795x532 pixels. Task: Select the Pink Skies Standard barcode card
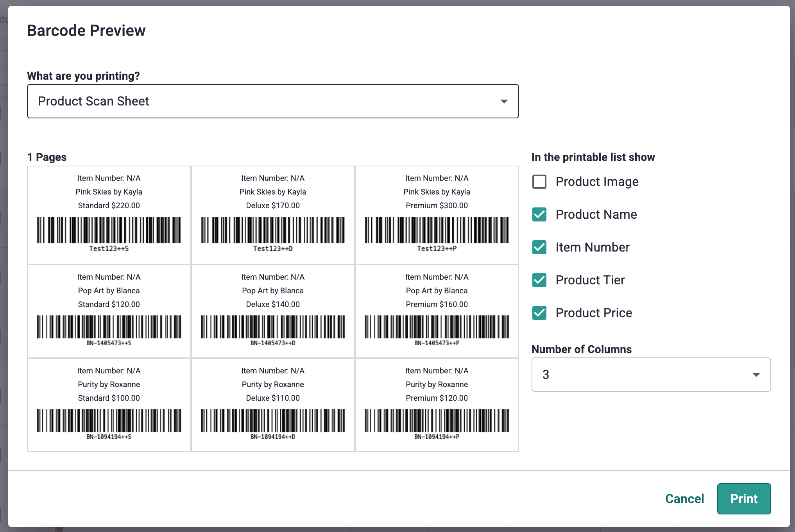(x=109, y=215)
